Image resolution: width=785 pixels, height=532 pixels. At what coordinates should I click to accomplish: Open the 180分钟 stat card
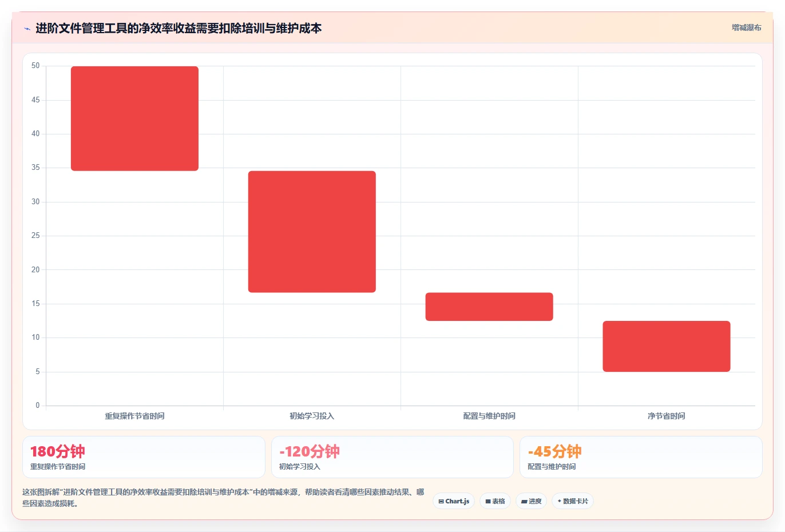coord(144,457)
